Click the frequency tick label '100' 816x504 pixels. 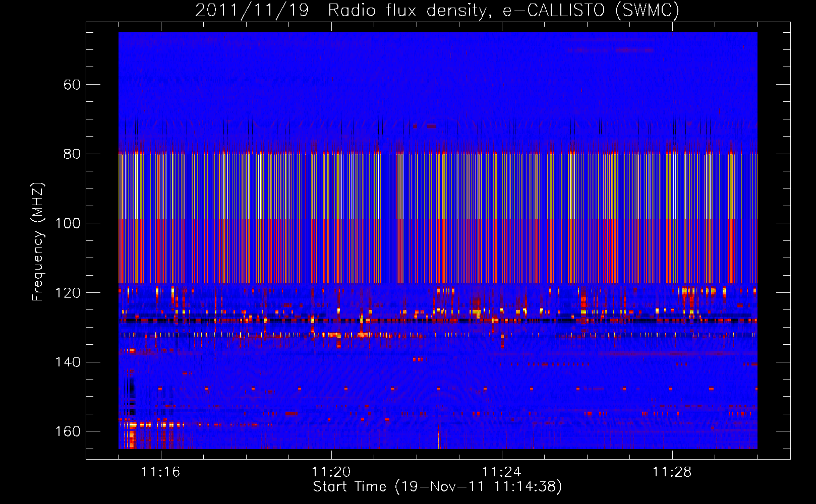[68, 223]
